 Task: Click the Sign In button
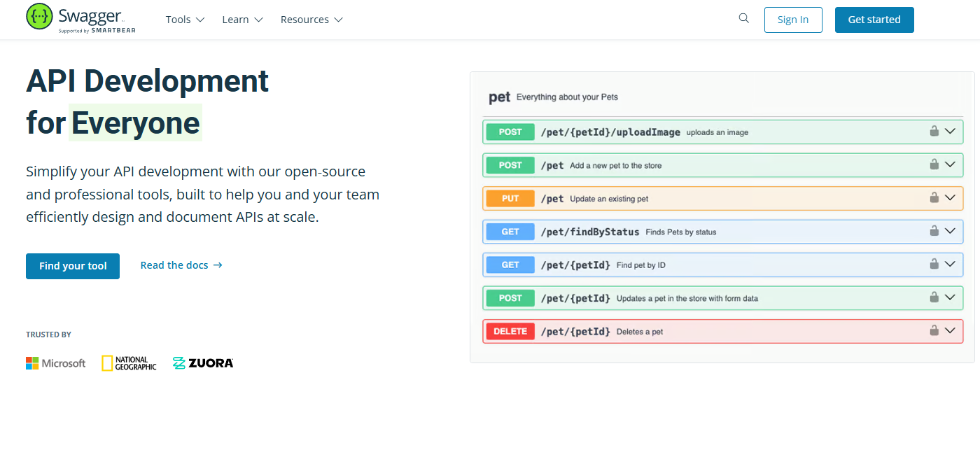point(793,20)
